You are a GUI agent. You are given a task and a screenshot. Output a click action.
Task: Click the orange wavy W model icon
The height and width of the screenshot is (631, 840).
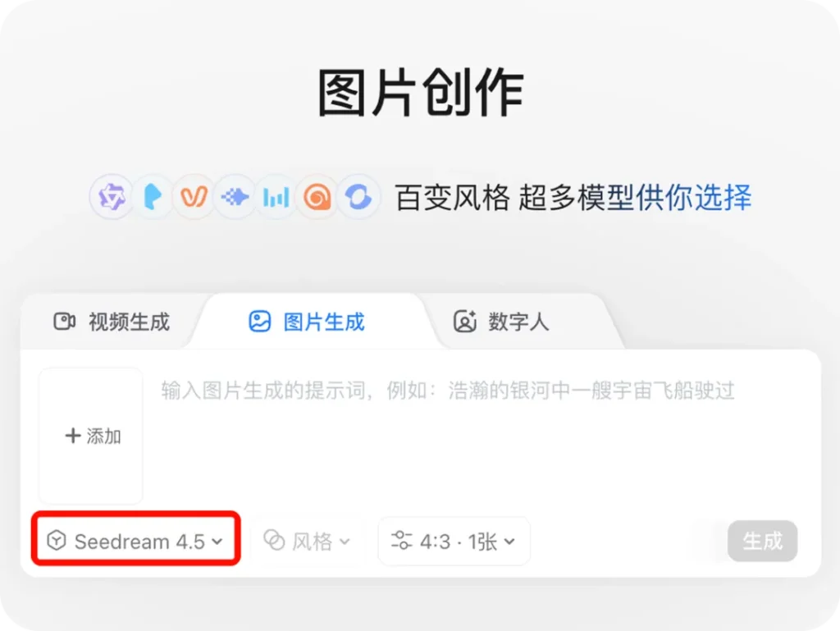coord(194,197)
